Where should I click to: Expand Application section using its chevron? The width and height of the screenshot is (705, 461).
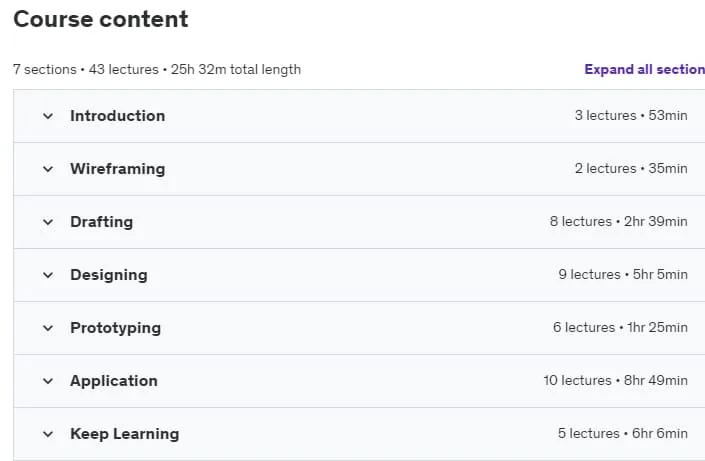click(48, 381)
